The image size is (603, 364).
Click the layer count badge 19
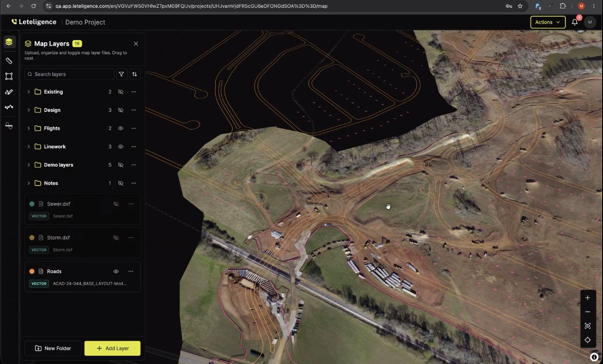[x=77, y=43]
